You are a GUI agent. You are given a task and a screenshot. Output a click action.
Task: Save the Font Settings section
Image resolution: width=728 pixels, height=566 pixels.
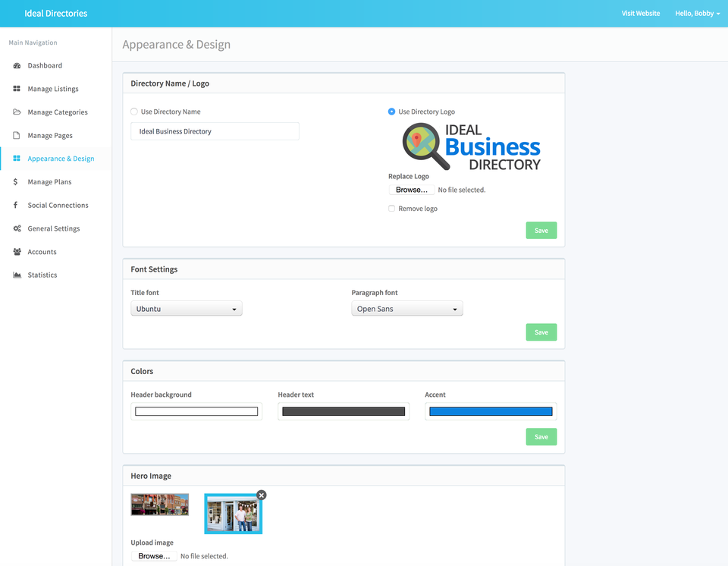[x=541, y=332]
